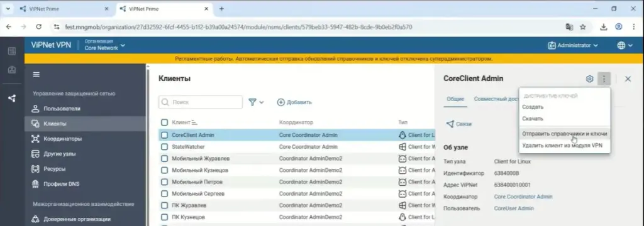Choose Отправить справочники и ключи

(565, 134)
